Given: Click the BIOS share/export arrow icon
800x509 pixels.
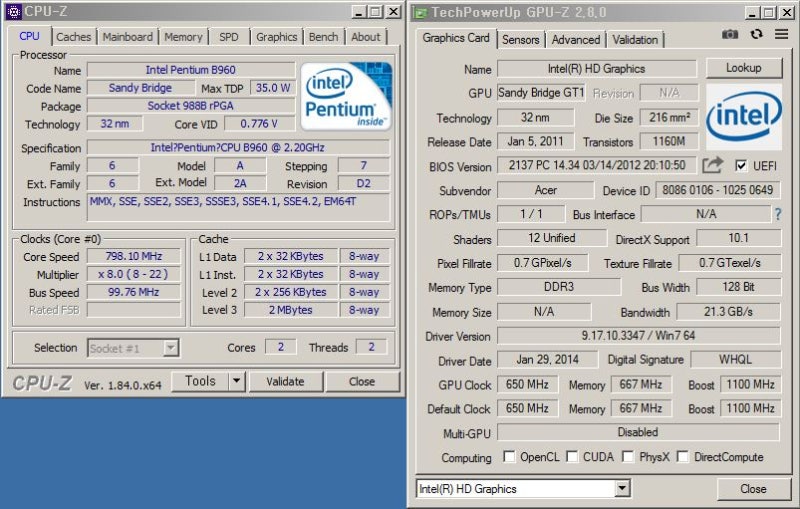Looking at the screenshot, I should (713, 165).
